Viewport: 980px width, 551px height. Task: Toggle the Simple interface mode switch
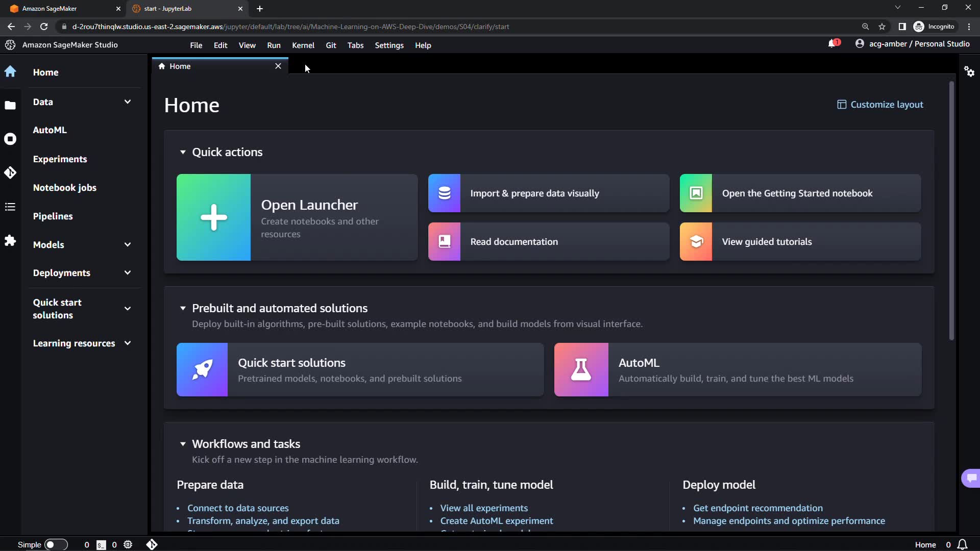(x=56, y=544)
